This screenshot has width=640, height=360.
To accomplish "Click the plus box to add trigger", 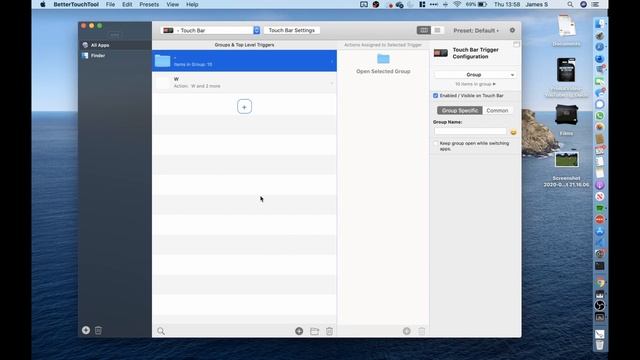I will pyautogui.click(x=244, y=107).
